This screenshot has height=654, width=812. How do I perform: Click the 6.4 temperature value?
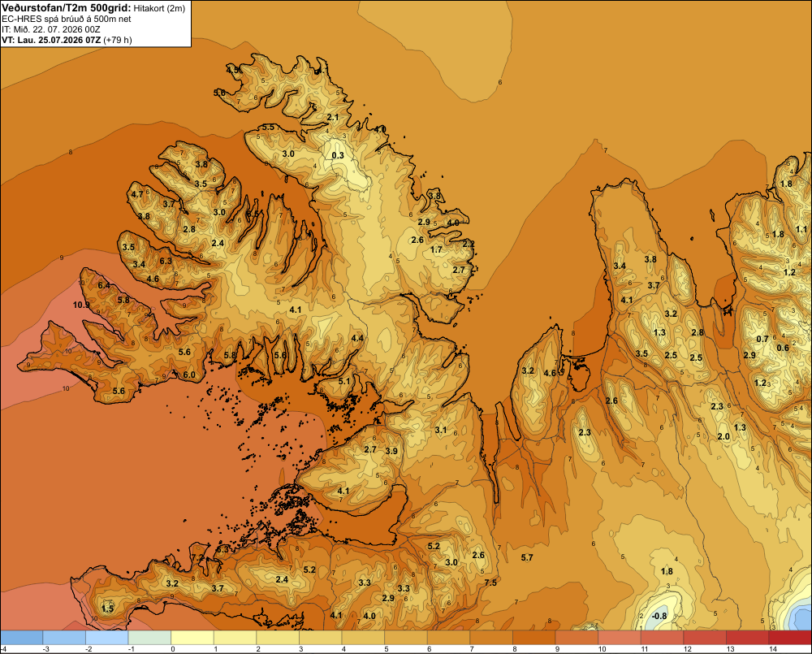(x=104, y=285)
